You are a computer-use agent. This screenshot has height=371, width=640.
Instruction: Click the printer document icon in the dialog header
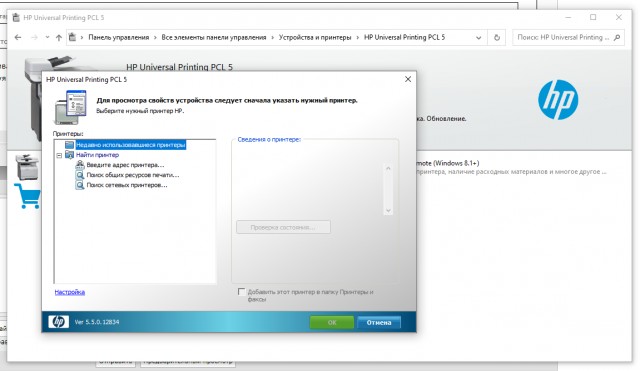point(71,107)
